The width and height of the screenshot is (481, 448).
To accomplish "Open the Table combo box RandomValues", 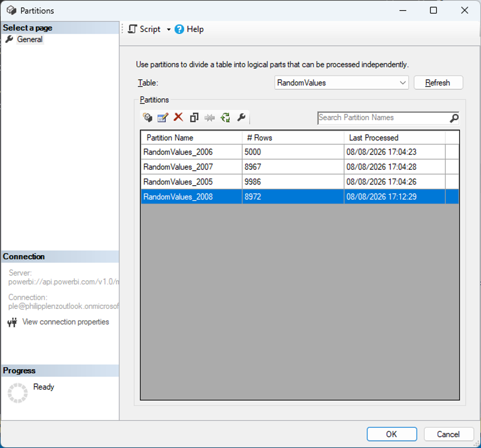I will [x=341, y=83].
